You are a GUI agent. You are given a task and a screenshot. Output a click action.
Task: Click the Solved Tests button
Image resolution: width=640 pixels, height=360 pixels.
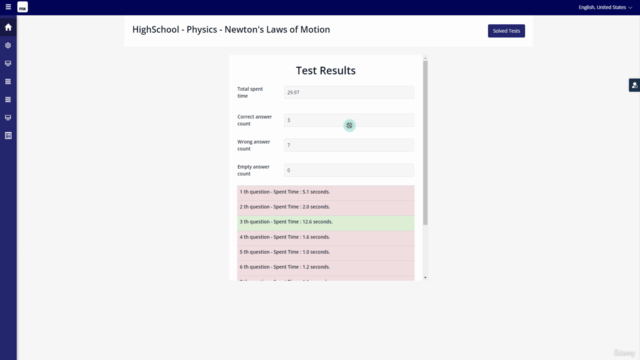pos(506,31)
